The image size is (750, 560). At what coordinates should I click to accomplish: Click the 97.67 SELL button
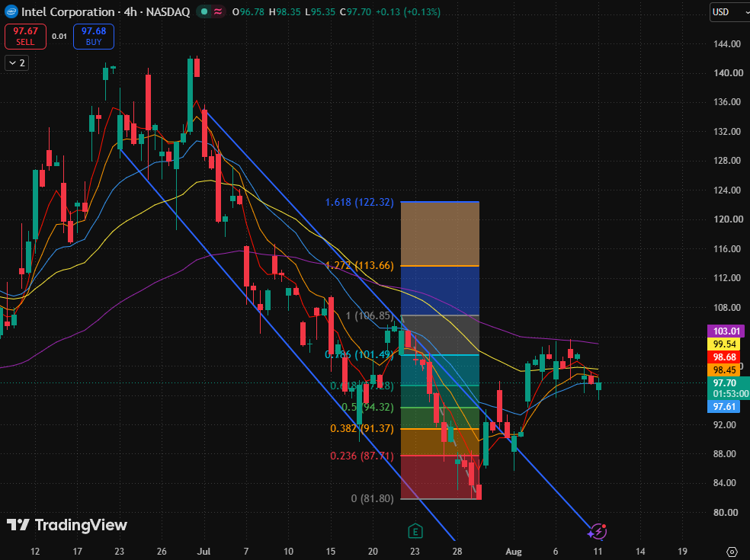tap(25, 37)
